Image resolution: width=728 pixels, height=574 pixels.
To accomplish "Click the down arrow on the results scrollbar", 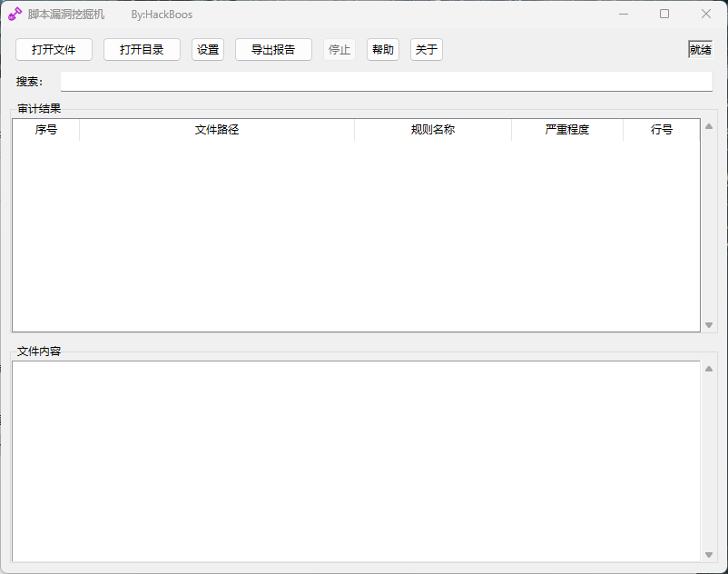I will 709,324.
